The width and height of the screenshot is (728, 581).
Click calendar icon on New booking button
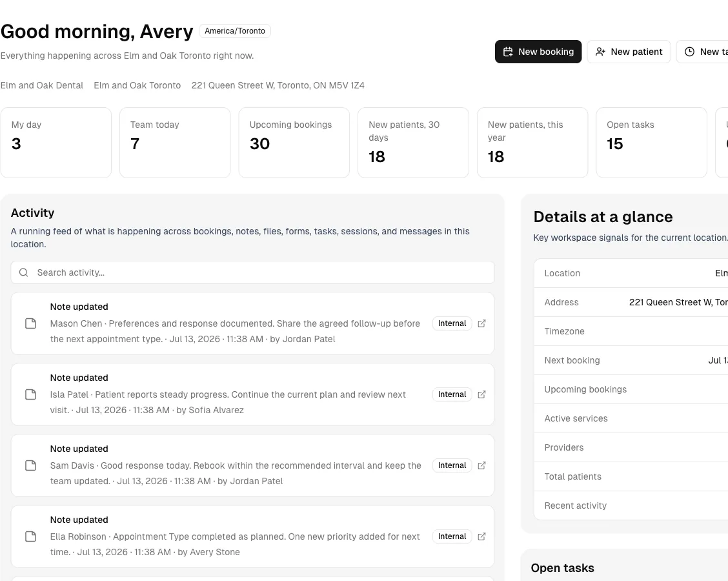tap(508, 52)
